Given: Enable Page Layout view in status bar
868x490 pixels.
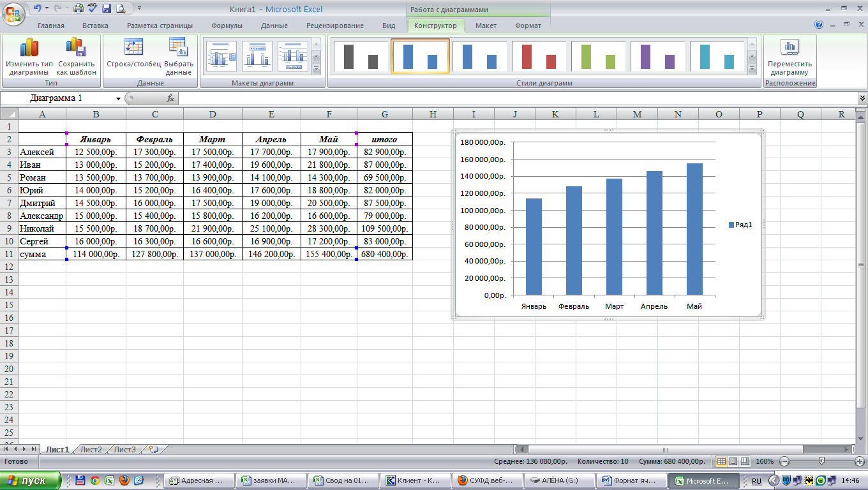Looking at the screenshot, I should coord(733,461).
